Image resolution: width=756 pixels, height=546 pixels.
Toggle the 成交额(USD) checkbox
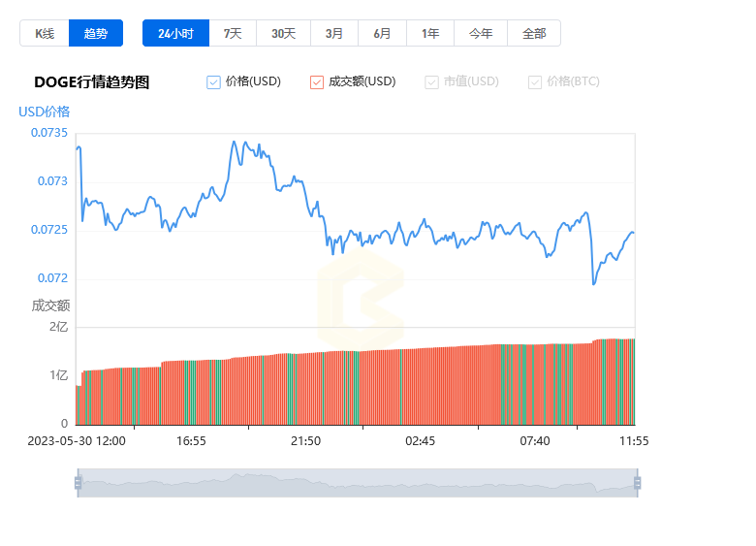point(317,82)
